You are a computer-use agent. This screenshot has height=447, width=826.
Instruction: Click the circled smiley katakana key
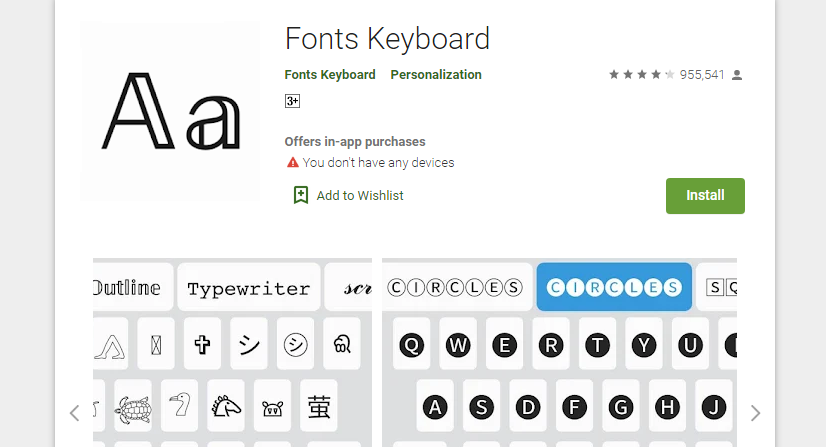[296, 345]
